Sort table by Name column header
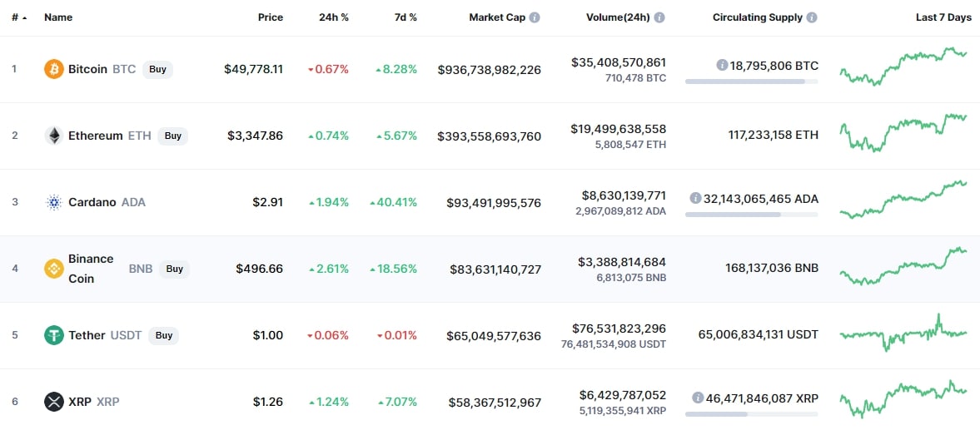The height and width of the screenshot is (430, 980). point(58,17)
